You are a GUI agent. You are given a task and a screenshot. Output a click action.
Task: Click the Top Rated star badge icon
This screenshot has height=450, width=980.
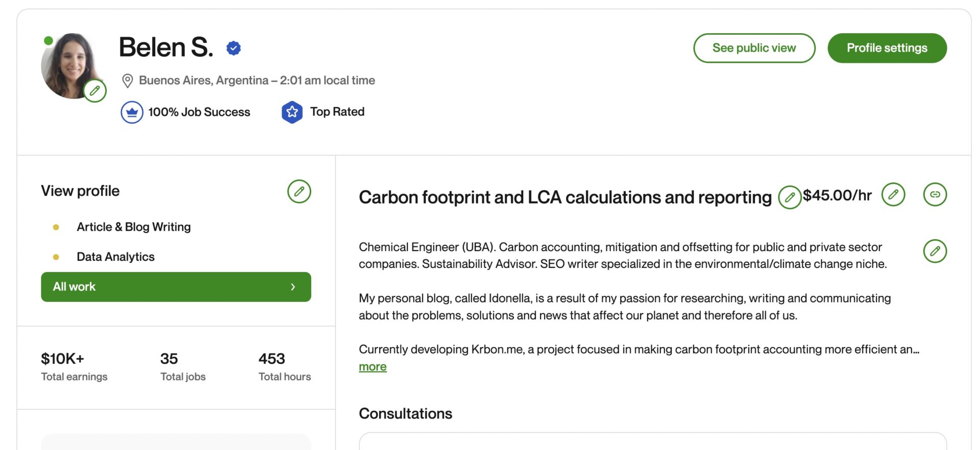pos(292,112)
